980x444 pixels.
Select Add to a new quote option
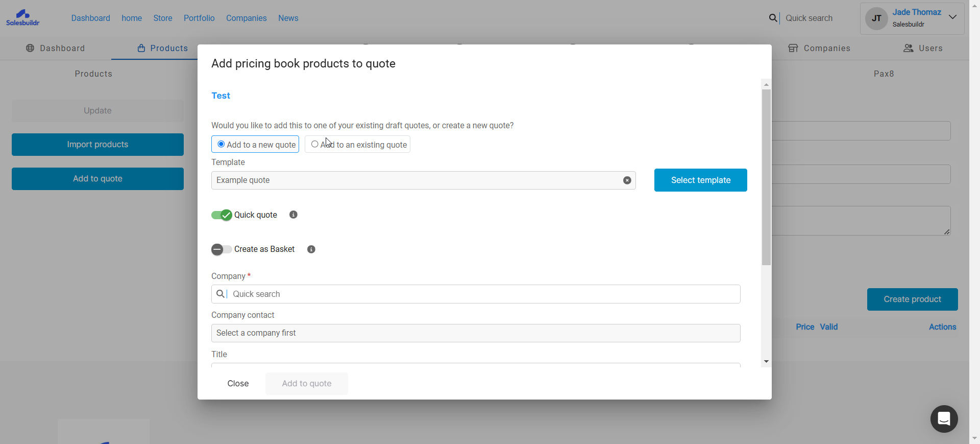[x=255, y=145]
